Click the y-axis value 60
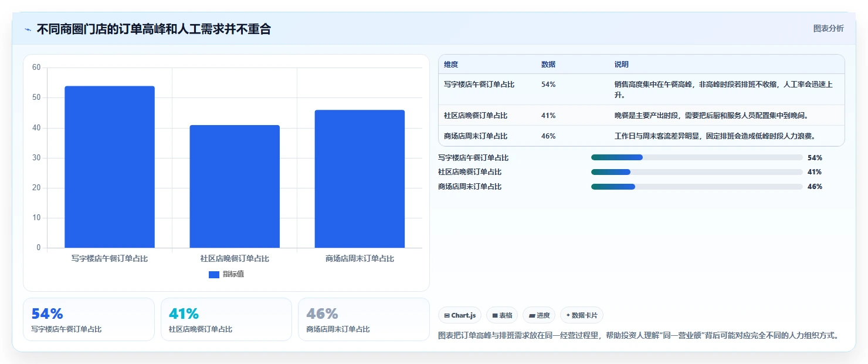 [36, 68]
